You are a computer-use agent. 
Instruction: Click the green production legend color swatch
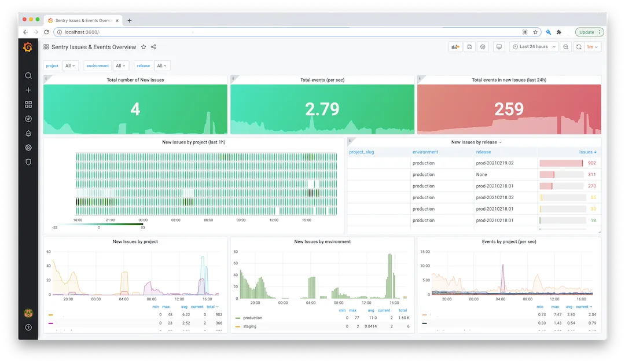pos(238,318)
